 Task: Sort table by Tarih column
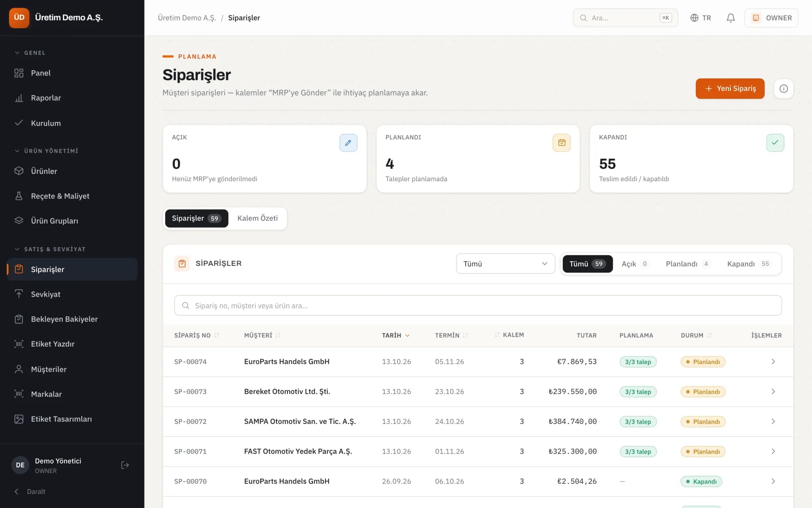395,335
